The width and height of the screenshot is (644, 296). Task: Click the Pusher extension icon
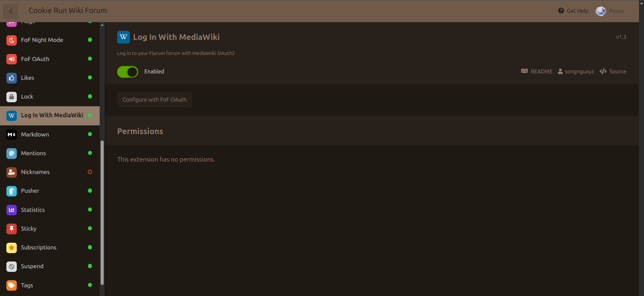pos(11,191)
